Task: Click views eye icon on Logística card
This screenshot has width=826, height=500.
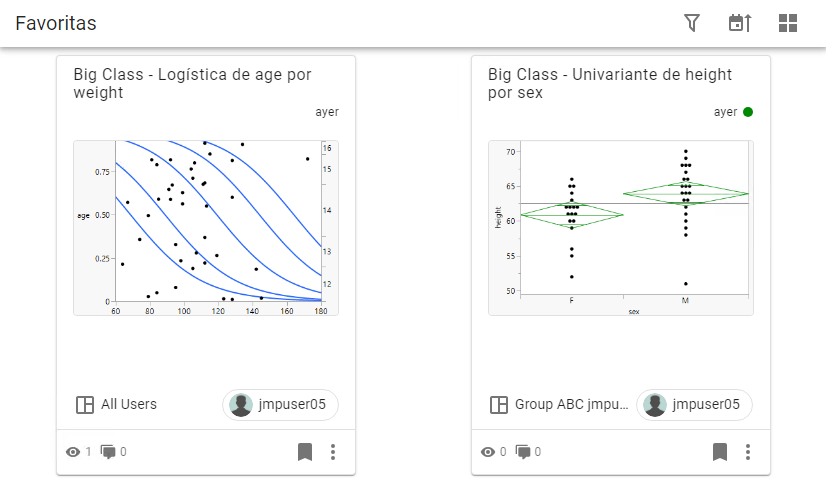Action: [73, 452]
